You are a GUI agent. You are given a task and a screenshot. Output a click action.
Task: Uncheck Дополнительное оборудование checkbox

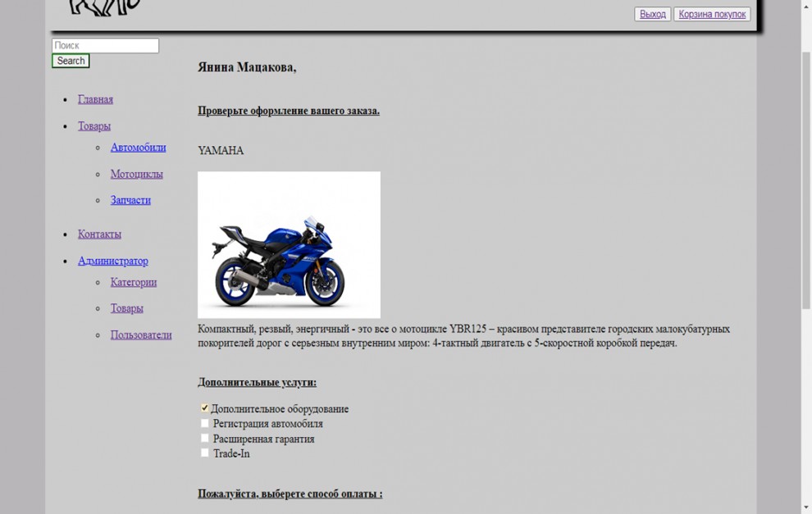tap(204, 408)
